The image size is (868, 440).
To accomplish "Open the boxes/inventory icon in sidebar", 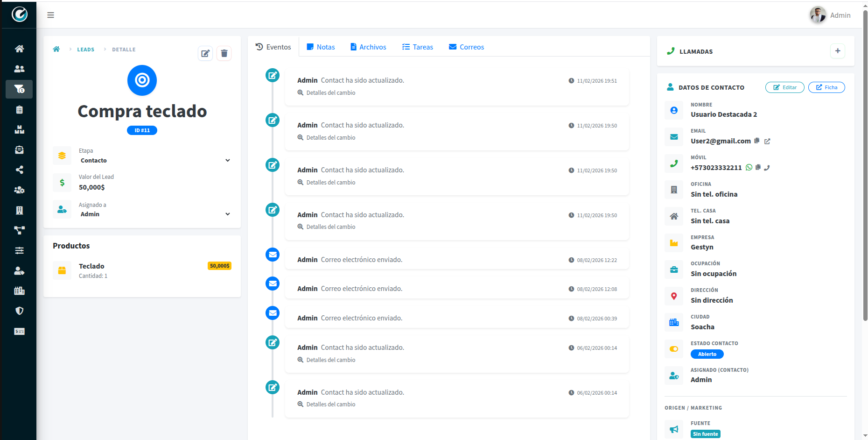I will (19, 129).
